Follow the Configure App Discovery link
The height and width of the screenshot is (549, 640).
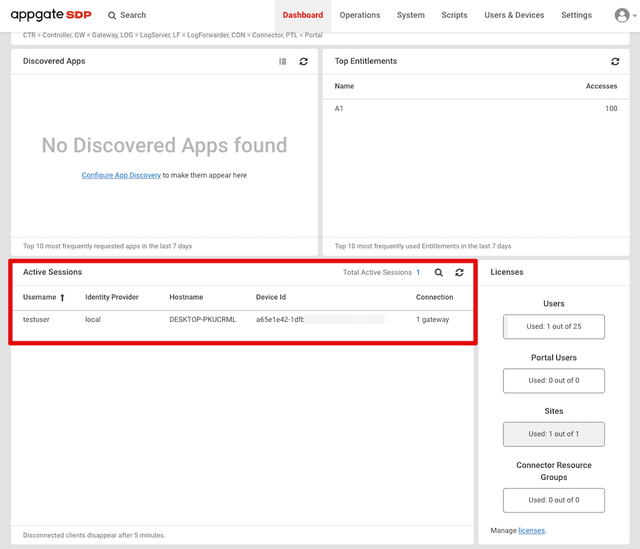click(x=121, y=175)
